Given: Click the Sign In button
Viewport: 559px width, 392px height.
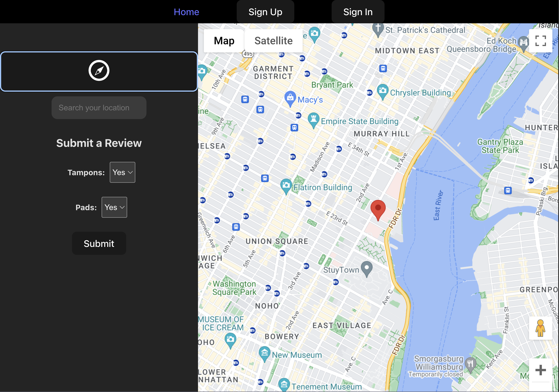Looking at the screenshot, I should pyautogui.click(x=358, y=12).
